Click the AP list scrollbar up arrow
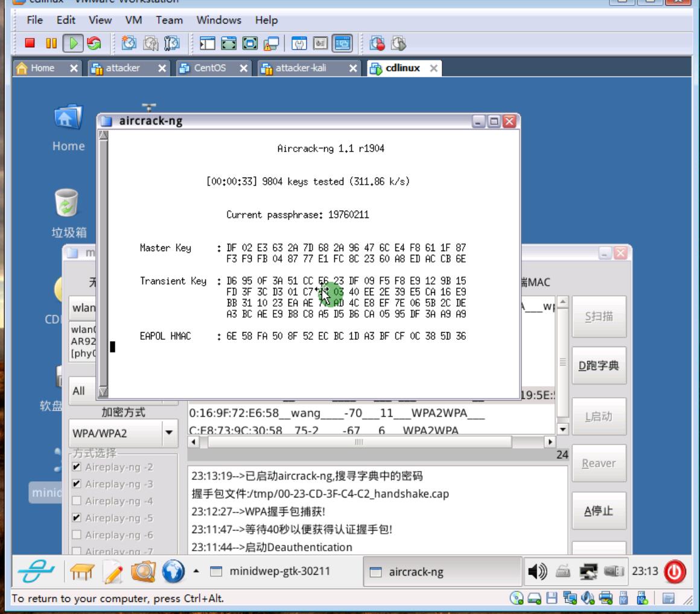The height and width of the screenshot is (614, 700). point(562,302)
